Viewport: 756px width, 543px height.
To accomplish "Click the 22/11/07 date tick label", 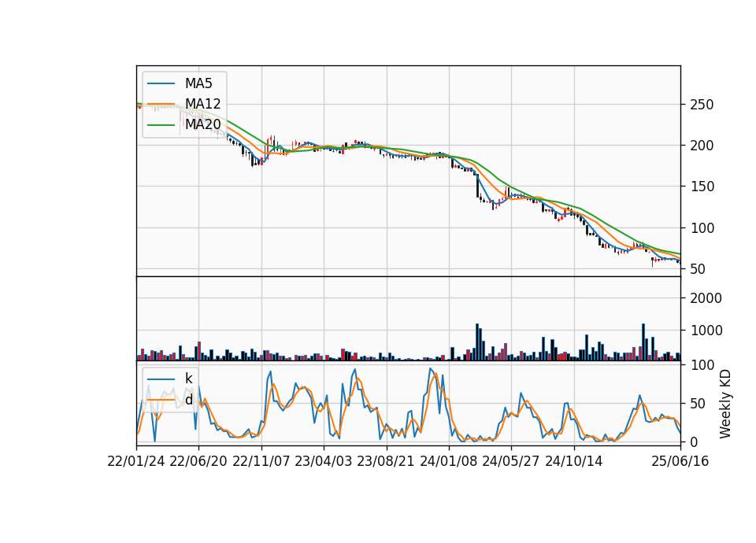I will click(261, 461).
